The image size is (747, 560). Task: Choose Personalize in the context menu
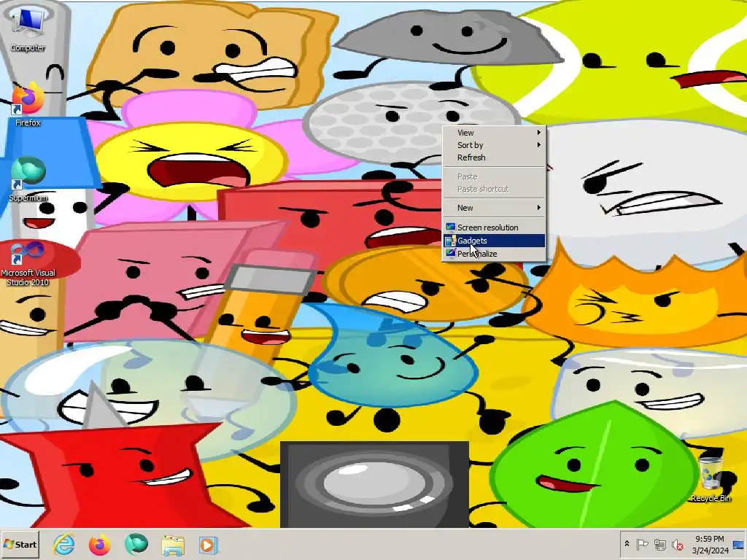[495, 254]
